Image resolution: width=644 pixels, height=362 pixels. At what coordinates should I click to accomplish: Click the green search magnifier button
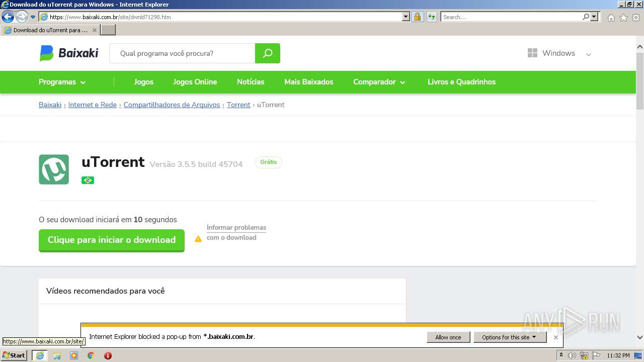point(268,53)
